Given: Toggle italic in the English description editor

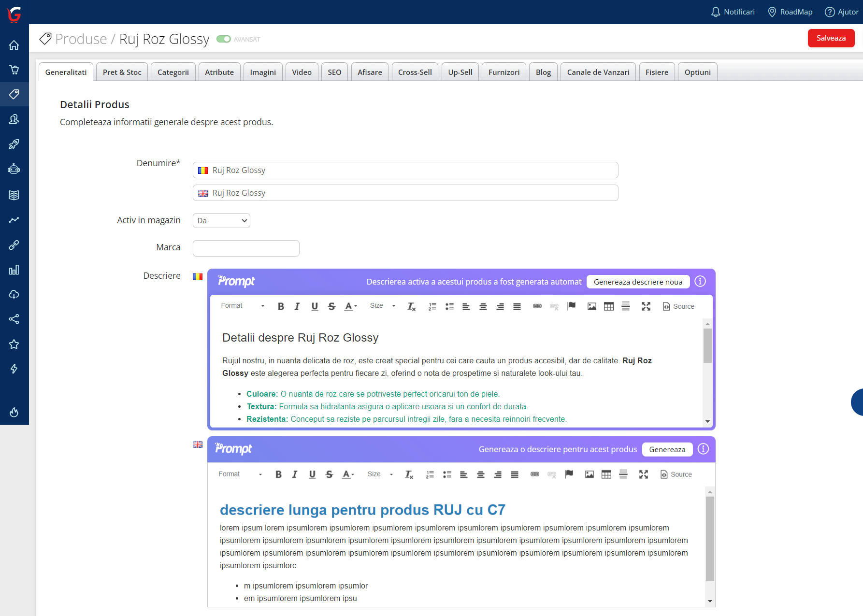Looking at the screenshot, I should click(x=295, y=474).
